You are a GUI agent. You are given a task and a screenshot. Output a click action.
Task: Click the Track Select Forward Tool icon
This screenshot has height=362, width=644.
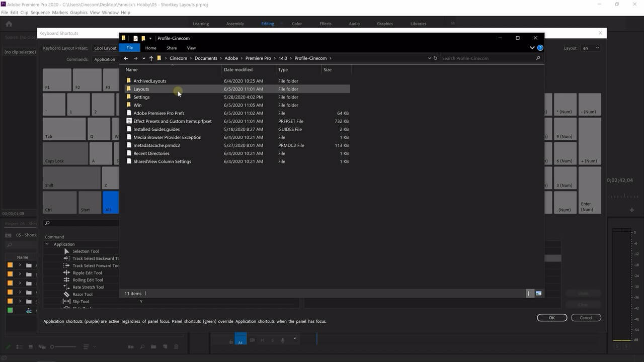pos(66,265)
